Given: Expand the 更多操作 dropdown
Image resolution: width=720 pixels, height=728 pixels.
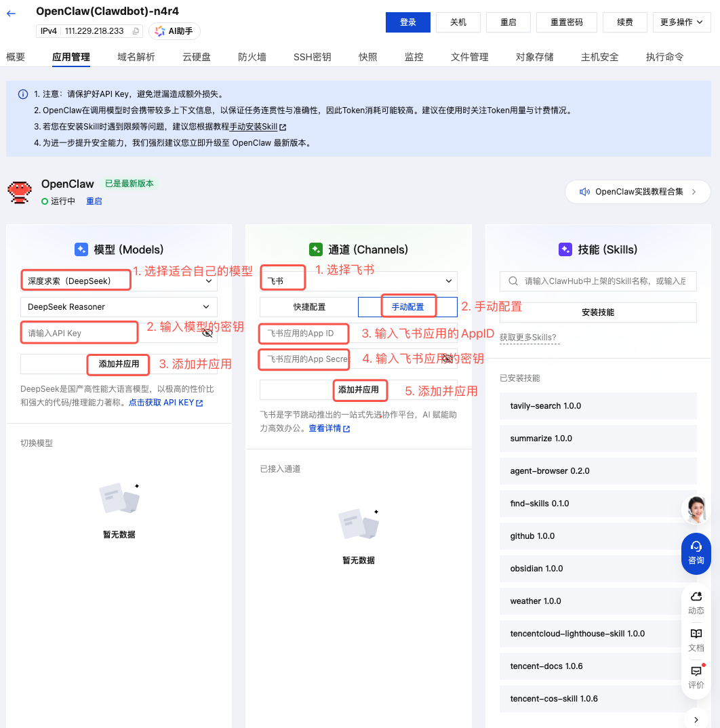Looking at the screenshot, I should click(681, 22).
